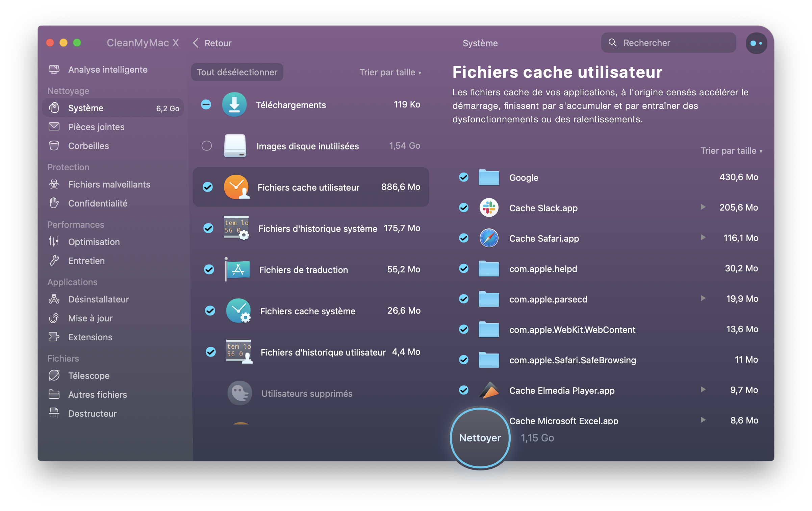812x511 pixels.
Task: Click the magnifier icon in search field
Action: (x=612, y=43)
